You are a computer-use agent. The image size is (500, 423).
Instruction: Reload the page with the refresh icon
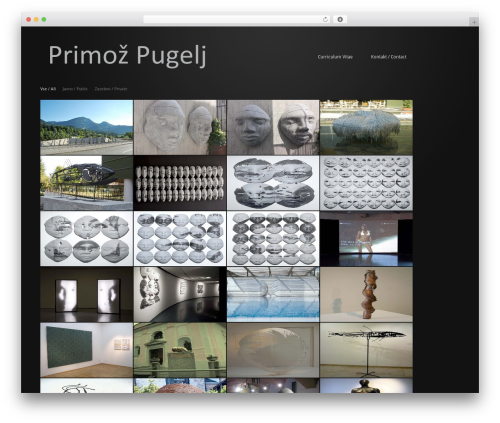(325, 19)
